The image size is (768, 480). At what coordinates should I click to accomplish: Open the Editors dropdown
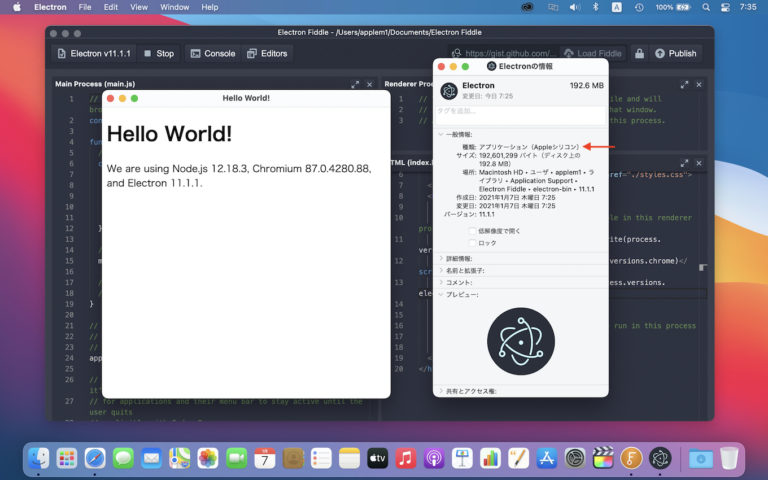pyautogui.click(x=266, y=54)
